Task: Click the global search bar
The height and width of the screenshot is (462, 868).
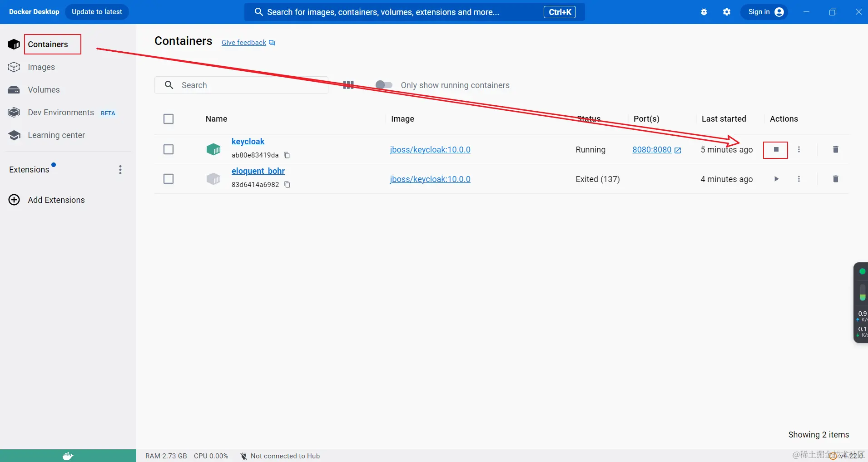Action: 414,12
